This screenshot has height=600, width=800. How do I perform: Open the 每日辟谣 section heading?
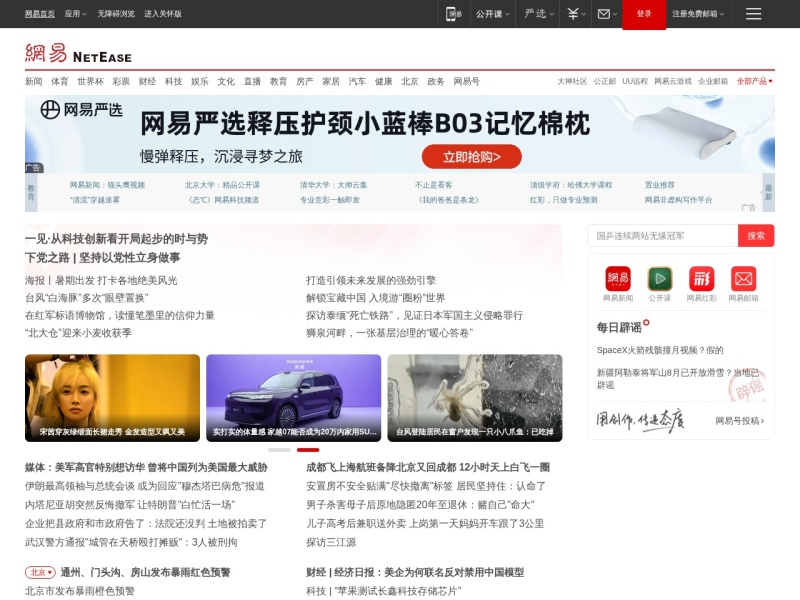[619, 328]
